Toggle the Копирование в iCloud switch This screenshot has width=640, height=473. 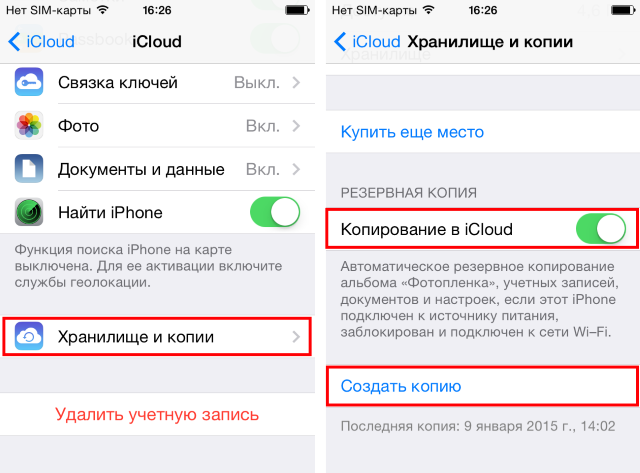point(601,229)
